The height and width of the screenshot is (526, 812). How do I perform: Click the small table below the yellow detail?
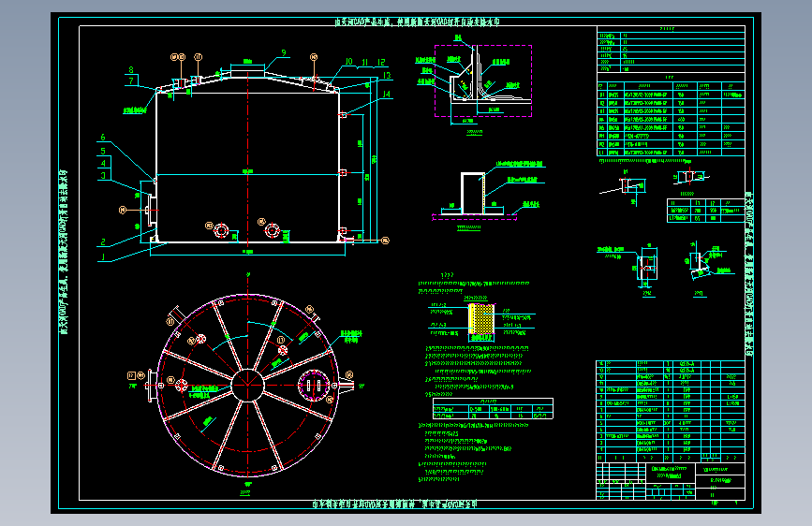point(493,408)
